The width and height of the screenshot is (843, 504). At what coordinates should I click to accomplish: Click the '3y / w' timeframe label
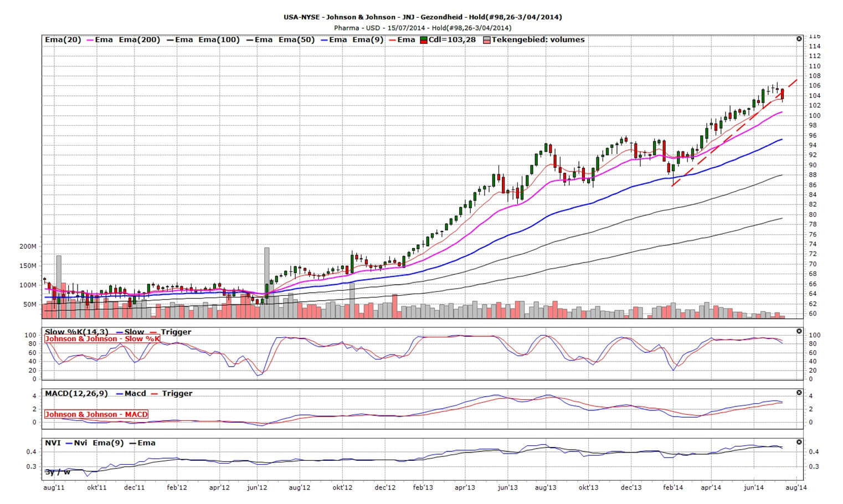[58, 472]
